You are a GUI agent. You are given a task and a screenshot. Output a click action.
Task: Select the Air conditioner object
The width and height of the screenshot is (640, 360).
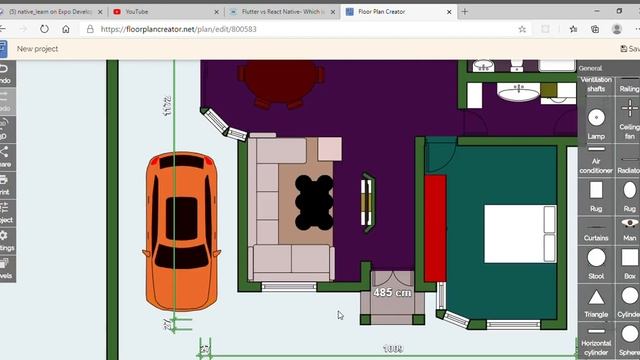pos(596,160)
